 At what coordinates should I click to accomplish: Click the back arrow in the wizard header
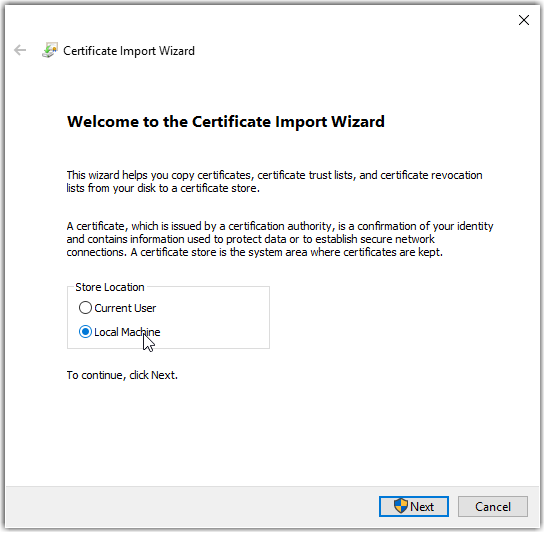click(20, 50)
